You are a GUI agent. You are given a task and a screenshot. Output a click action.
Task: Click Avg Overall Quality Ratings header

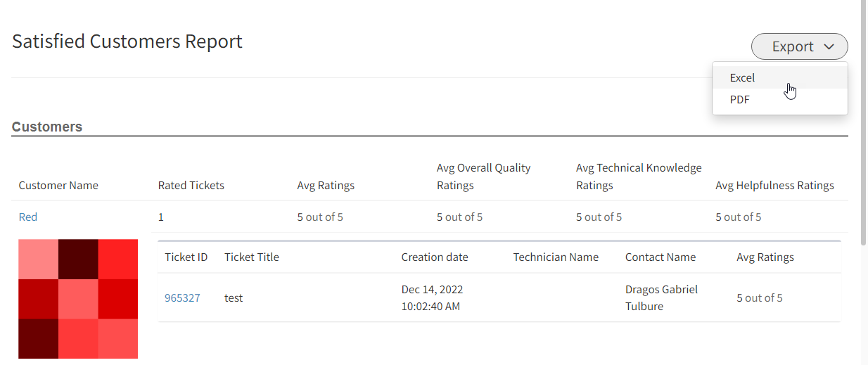483,177
